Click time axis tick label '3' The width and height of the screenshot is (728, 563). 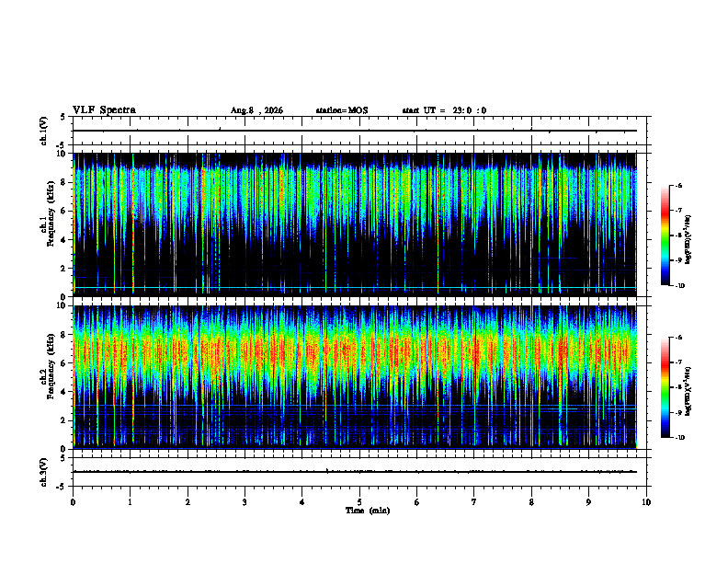click(245, 502)
